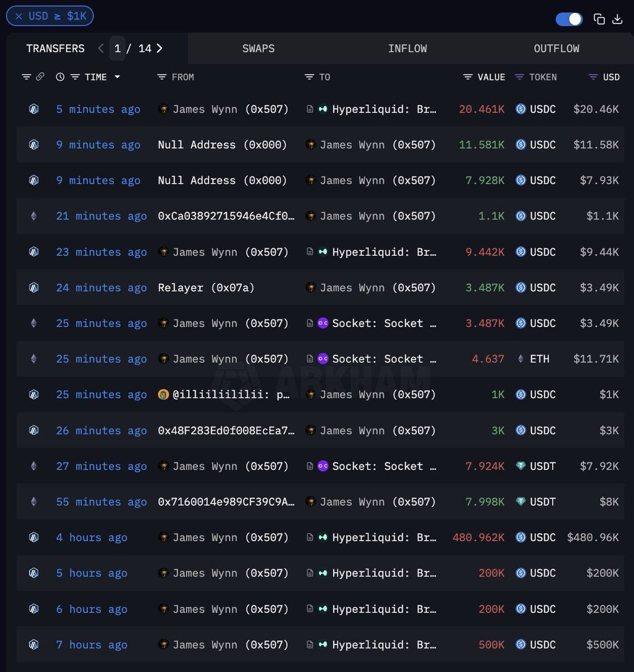634x672 pixels.
Task: Click Ethereum icon on 55 minutes ago row
Action: tap(34, 502)
